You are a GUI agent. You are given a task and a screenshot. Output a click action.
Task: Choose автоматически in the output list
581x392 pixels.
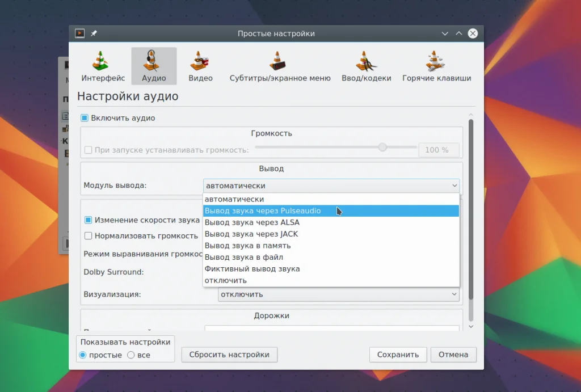pos(331,199)
